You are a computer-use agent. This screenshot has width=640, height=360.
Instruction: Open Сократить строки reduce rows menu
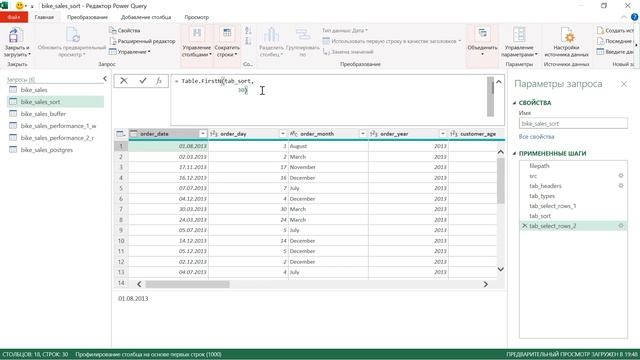tap(227, 42)
